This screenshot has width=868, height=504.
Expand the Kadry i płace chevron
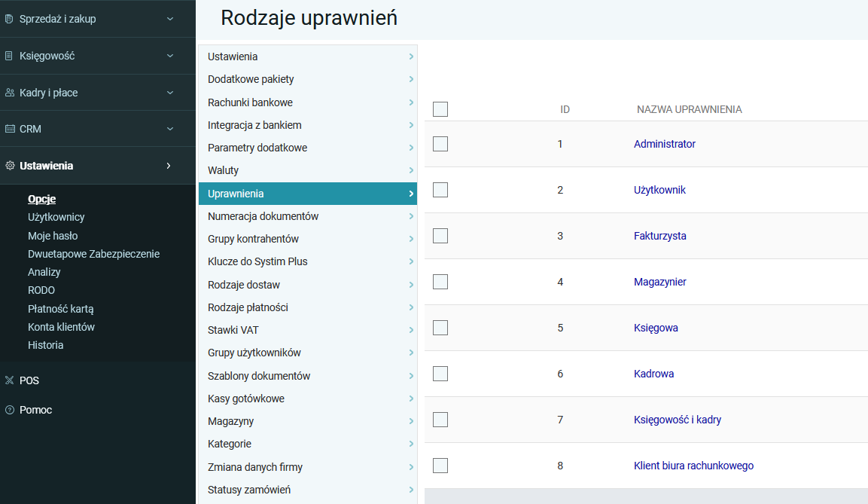tap(169, 93)
